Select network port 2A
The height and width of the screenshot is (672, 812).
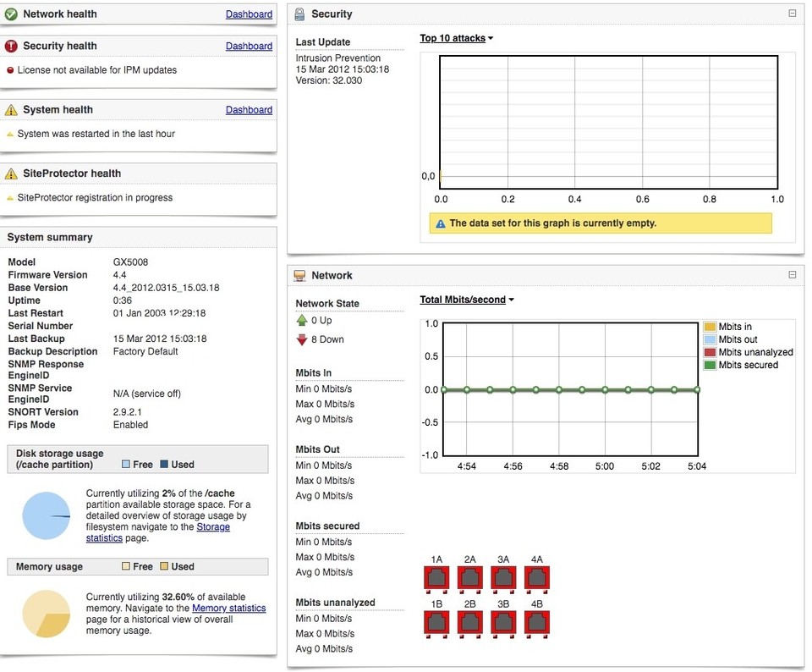(x=469, y=578)
